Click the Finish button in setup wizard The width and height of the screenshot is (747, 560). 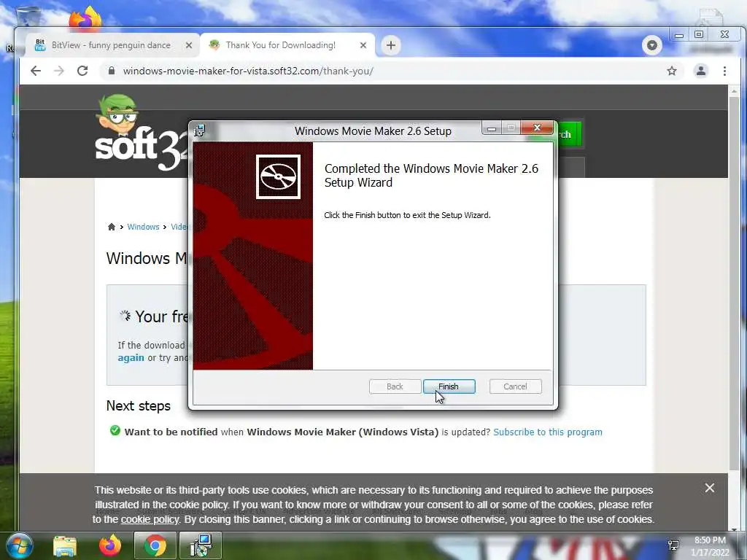449,386
